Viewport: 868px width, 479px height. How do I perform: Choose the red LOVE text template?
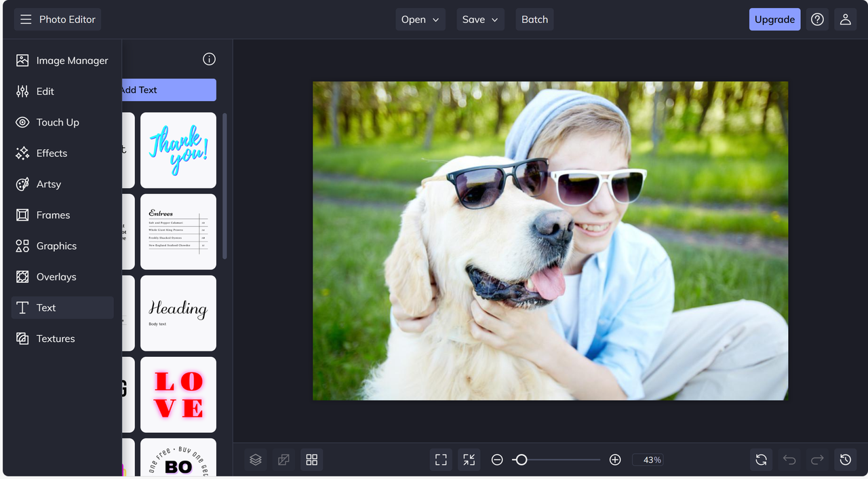point(178,394)
